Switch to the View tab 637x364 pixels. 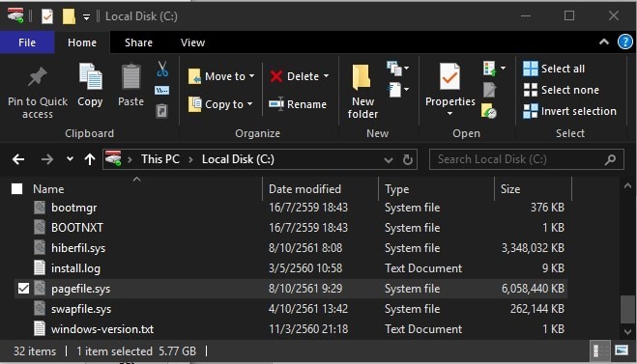tap(192, 42)
